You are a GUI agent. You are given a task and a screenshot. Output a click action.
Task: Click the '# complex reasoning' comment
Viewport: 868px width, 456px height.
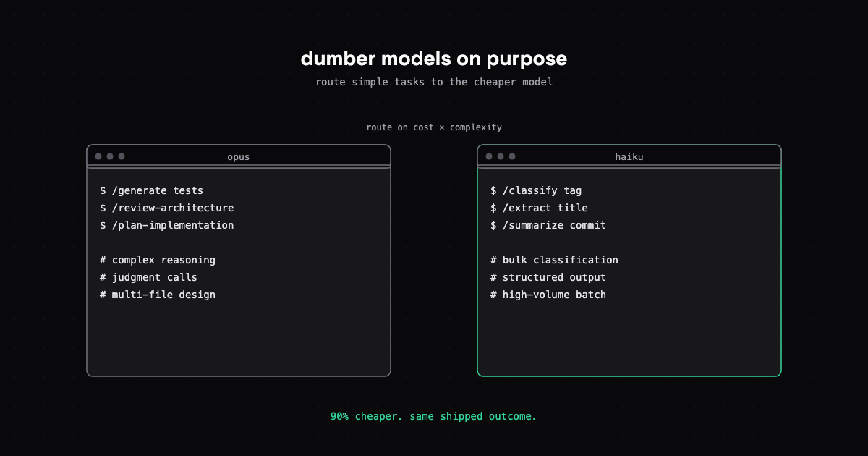click(x=158, y=260)
